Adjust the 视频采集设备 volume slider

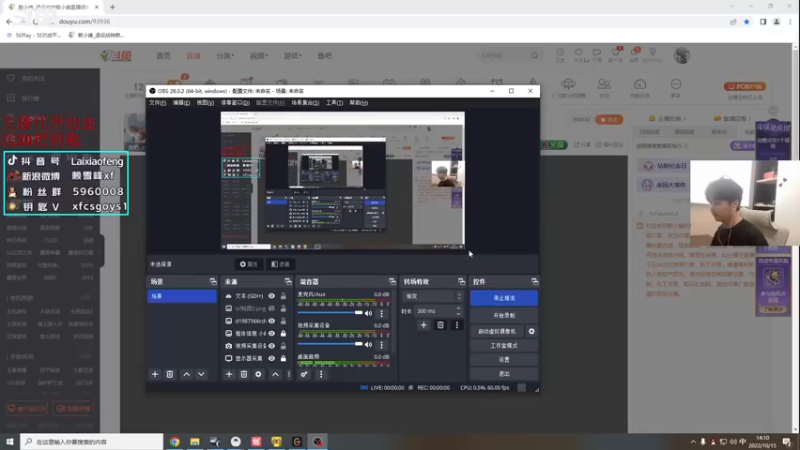[330, 344]
